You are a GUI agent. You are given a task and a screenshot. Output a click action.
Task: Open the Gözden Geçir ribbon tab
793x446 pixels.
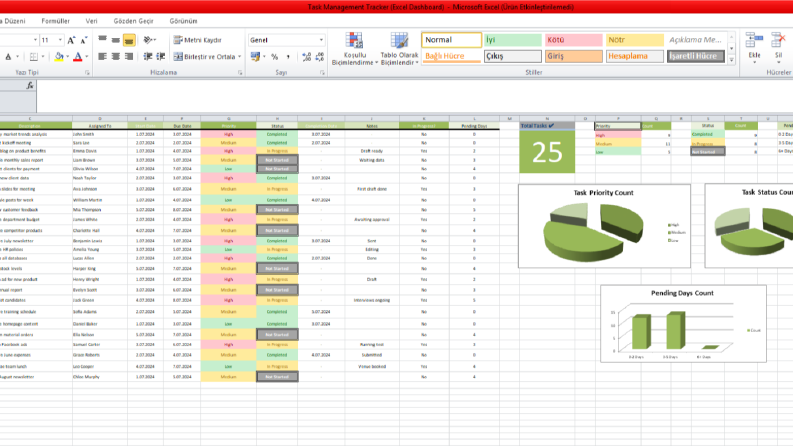pyautogui.click(x=133, y=21)
